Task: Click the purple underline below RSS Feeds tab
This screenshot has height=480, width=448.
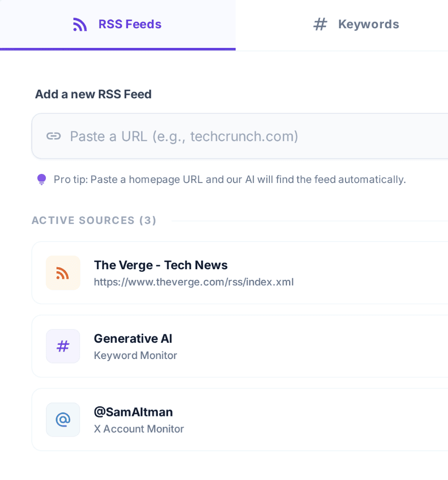Action: tap(118, 49)
